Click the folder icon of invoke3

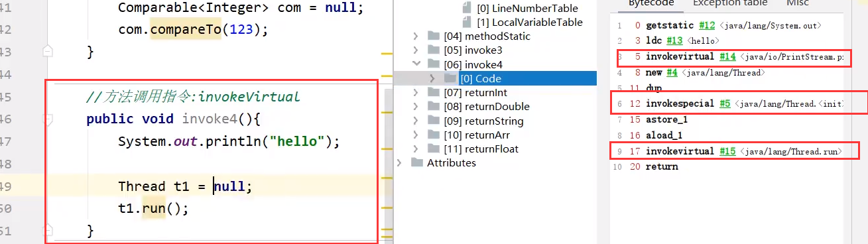tap(434, 50)
